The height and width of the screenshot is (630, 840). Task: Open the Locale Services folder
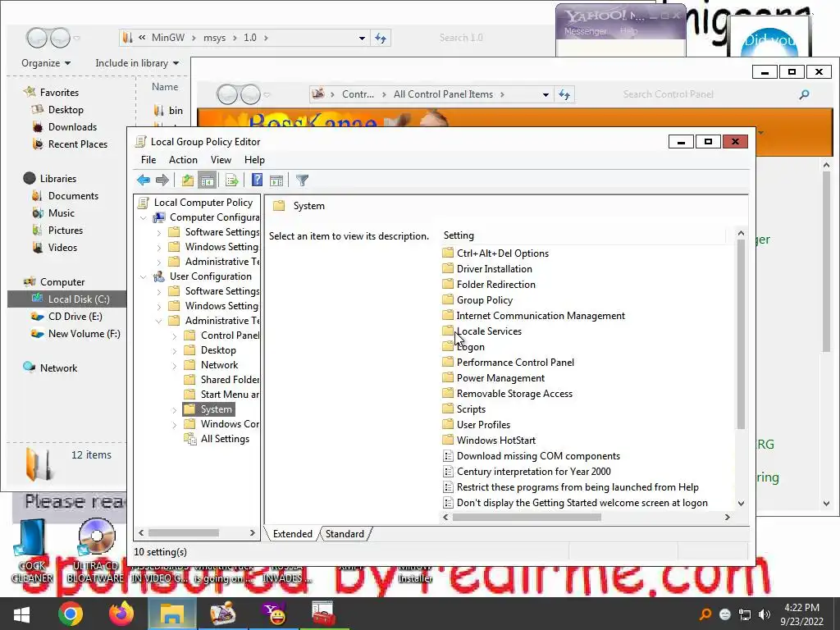[489, 331]
